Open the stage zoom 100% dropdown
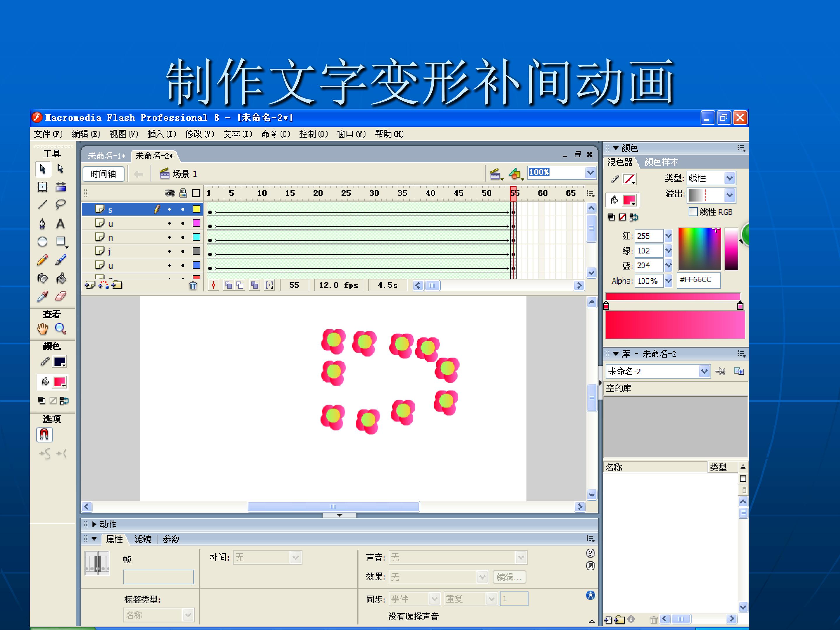The height and width of the screenshot is (630, 840). pyautogui.click(x=590, y=173)
